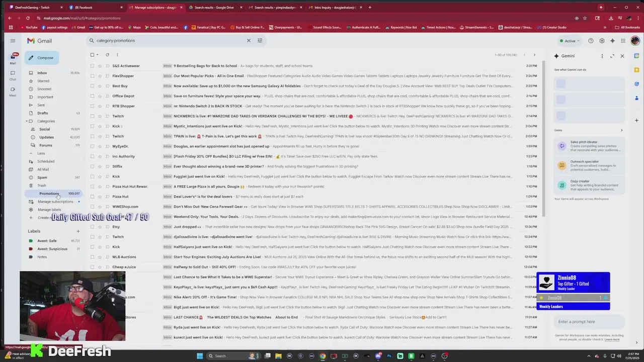Refresh the Promotions email list

pos(107,55)
